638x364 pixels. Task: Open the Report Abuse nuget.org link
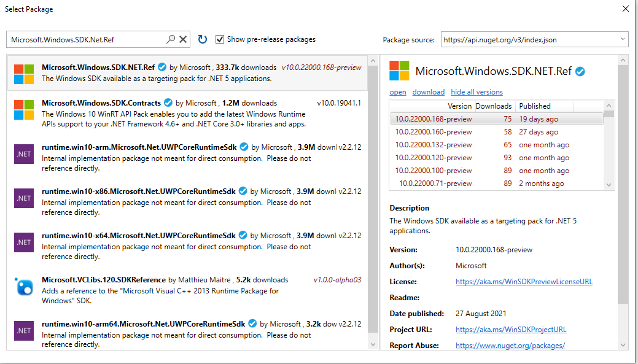(x=510, y=346)
